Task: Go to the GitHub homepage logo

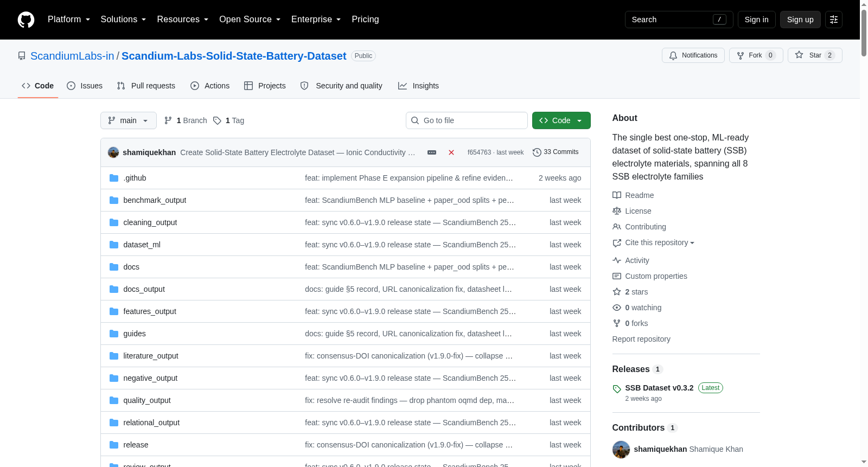Action: [26, 20]
